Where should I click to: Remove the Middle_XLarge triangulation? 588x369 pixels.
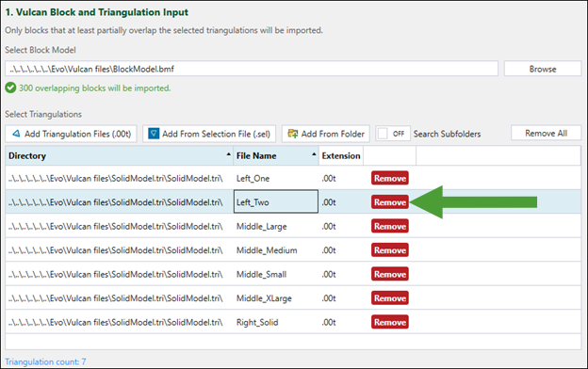(390, 298)
